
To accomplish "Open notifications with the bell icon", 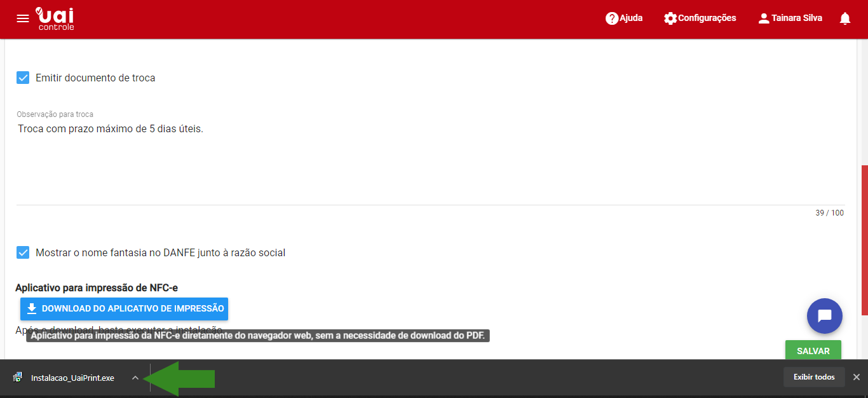I will tap(844, 18).
